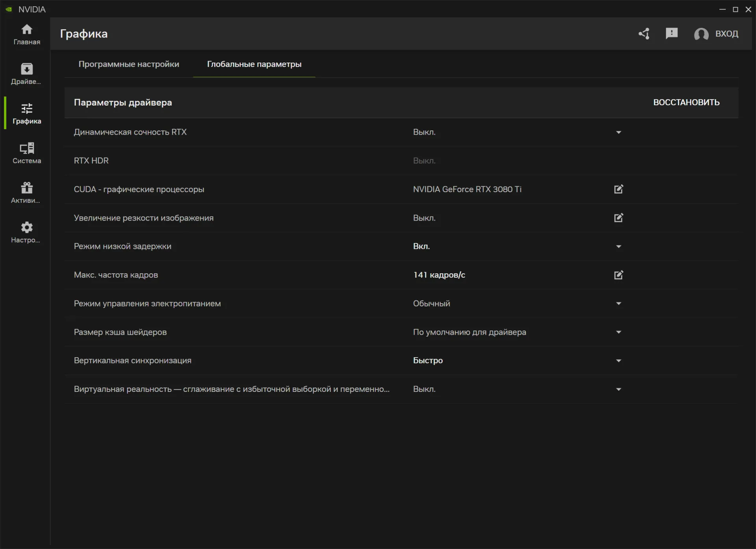
Task: Edit Увеличение резкости изображения setting
Action: click(x=619, y=218)
